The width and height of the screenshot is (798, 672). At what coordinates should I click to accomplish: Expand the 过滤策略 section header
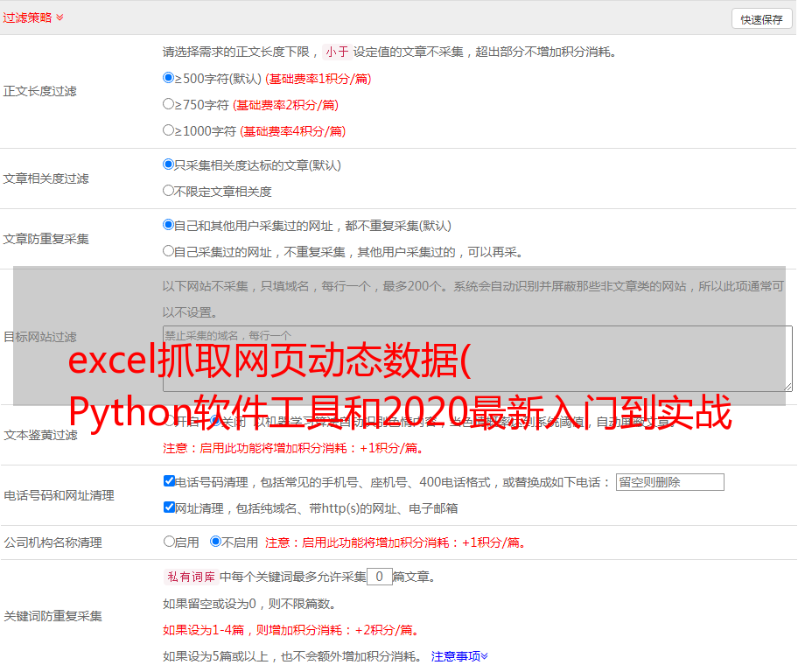tap(32, 17)
